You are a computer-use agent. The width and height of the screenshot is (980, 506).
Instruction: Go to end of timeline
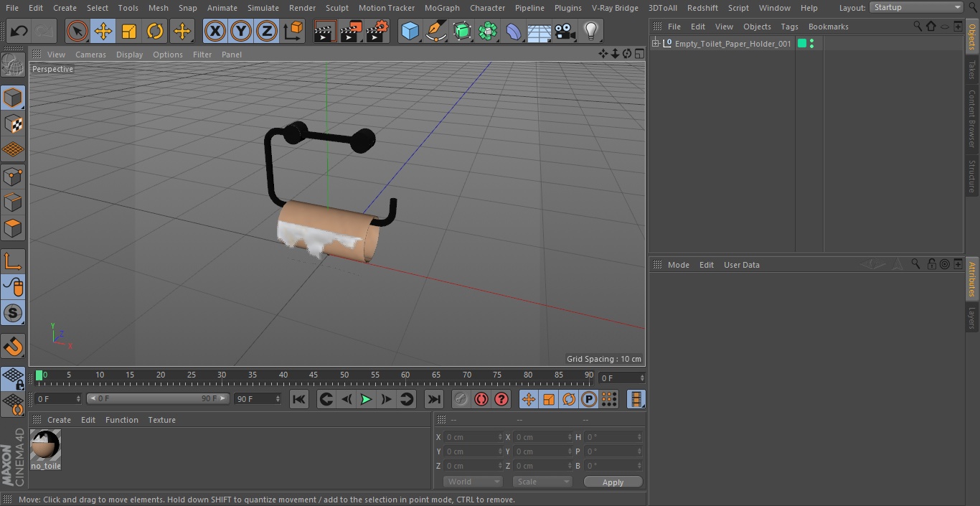434,399
